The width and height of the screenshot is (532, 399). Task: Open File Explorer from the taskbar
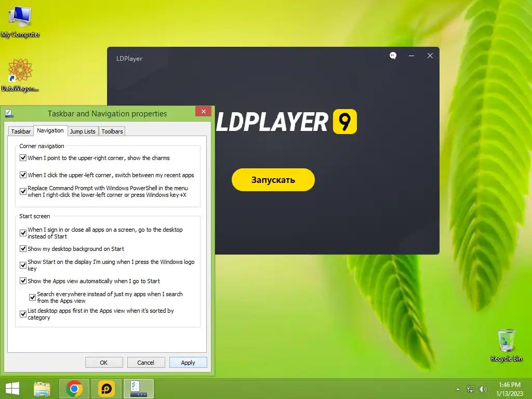pyautogui.click(x=42, y=389)
